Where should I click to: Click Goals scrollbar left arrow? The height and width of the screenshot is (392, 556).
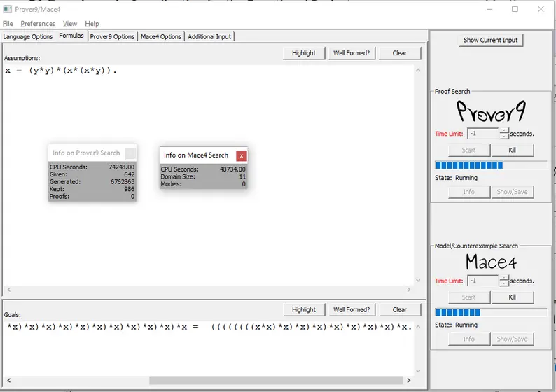(9, 380)
